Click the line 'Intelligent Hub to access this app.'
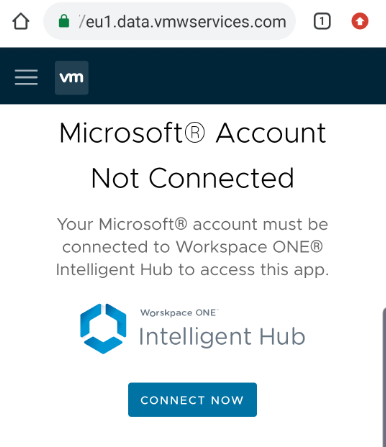This screenshot has width=386, height=447. pyautogui.click(x=192, y=270)
